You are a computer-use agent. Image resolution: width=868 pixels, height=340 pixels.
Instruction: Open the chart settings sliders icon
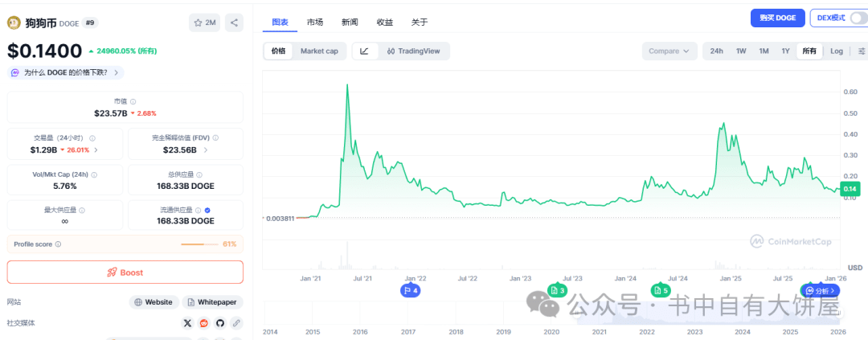[x=862, y=51]
